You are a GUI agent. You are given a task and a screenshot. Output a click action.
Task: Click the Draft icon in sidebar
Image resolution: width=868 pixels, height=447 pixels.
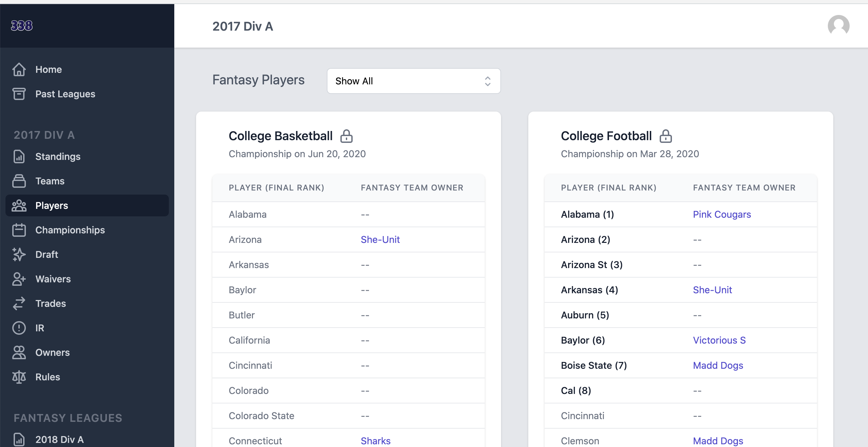point(19,254)
